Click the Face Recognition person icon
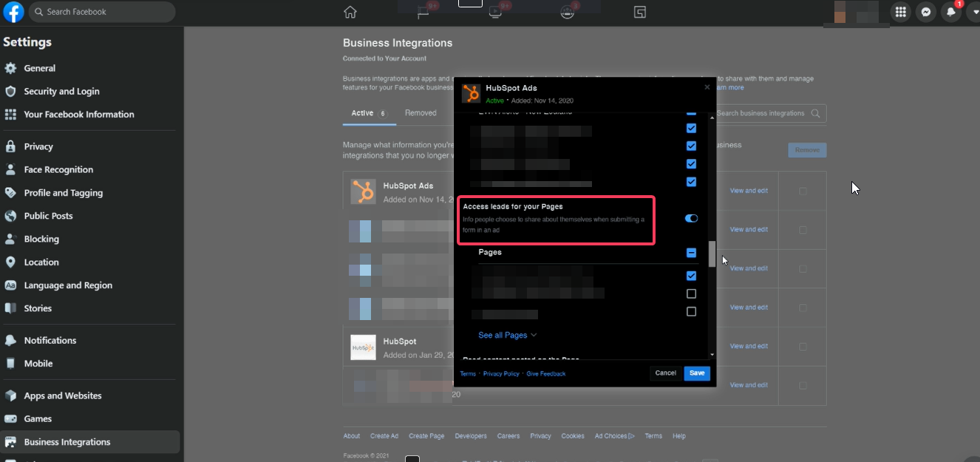Viewport: 980px width, 462px height. coord(10,169)
